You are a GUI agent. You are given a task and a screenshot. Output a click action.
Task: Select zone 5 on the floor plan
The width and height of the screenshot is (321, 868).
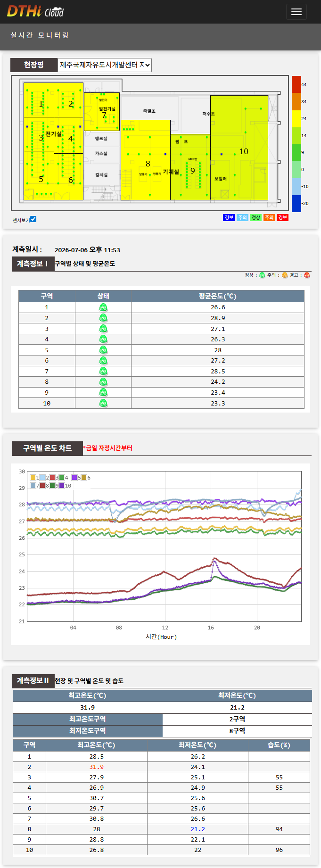(39, 175)
